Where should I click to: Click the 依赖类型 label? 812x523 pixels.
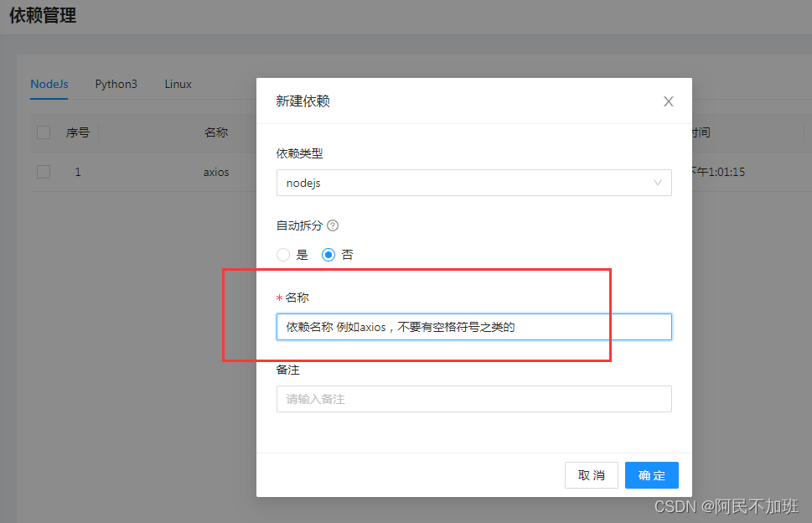coord(299,153)
